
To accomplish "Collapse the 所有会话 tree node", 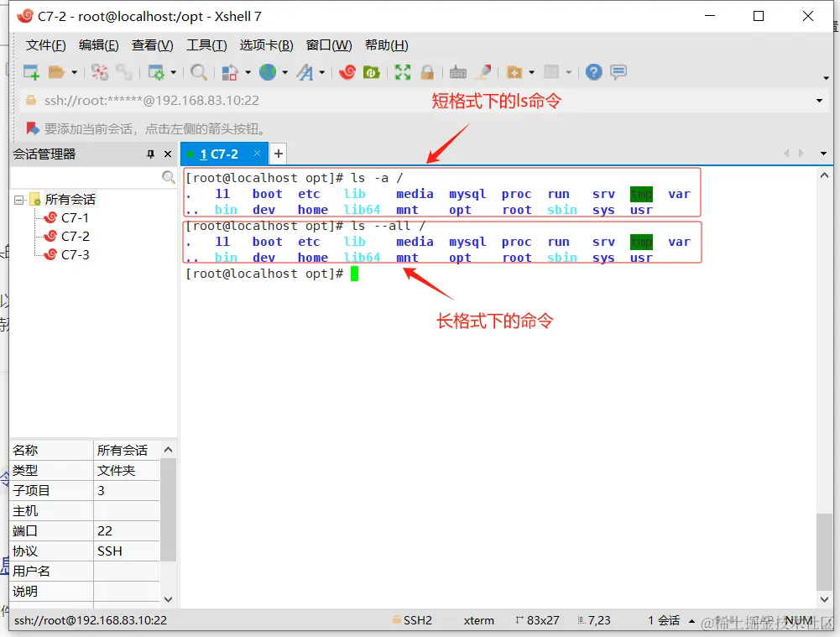I will [19, 200].
